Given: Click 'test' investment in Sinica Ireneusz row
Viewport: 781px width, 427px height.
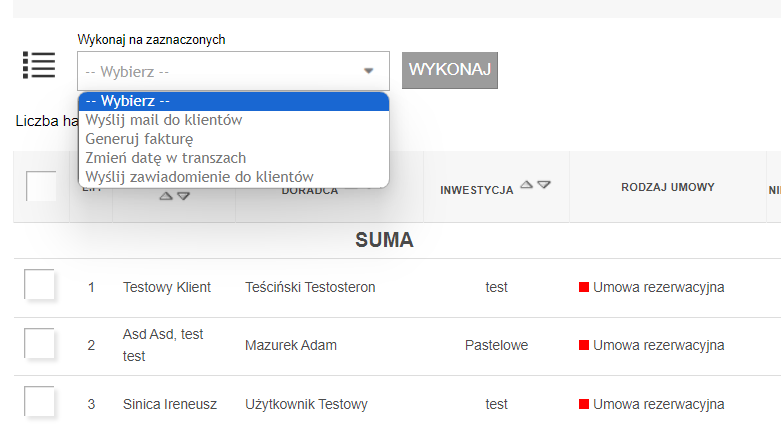Looking at the screenshot, I should pyautogui.click(x=497, y=404).
